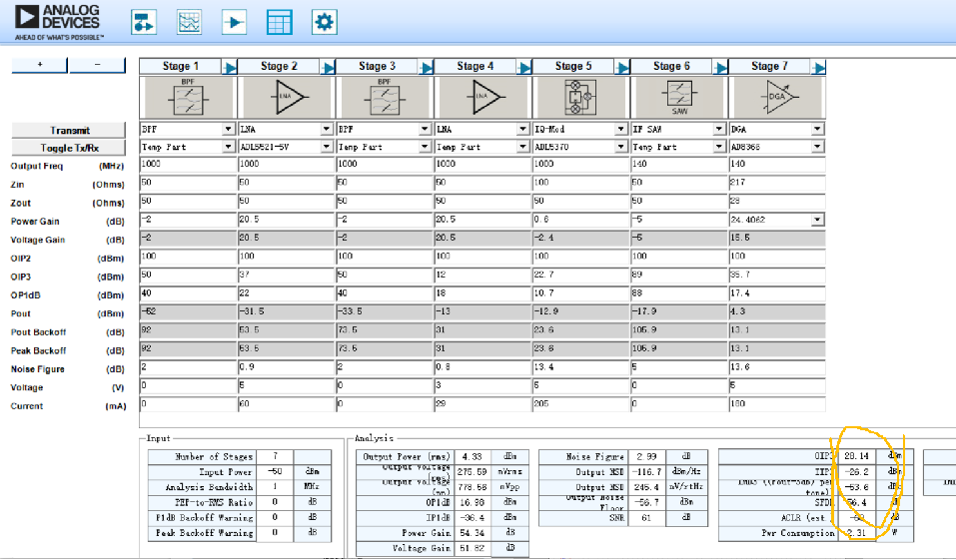
Task: Select the Stage 5 IQ modulator thumbnail
Action: click(x=581, y=97)
